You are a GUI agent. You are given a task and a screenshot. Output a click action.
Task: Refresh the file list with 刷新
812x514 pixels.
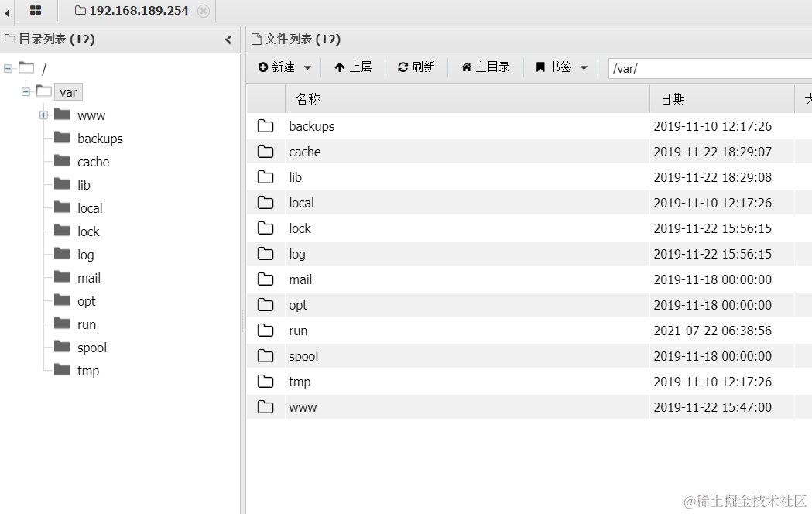coord(416,67)
